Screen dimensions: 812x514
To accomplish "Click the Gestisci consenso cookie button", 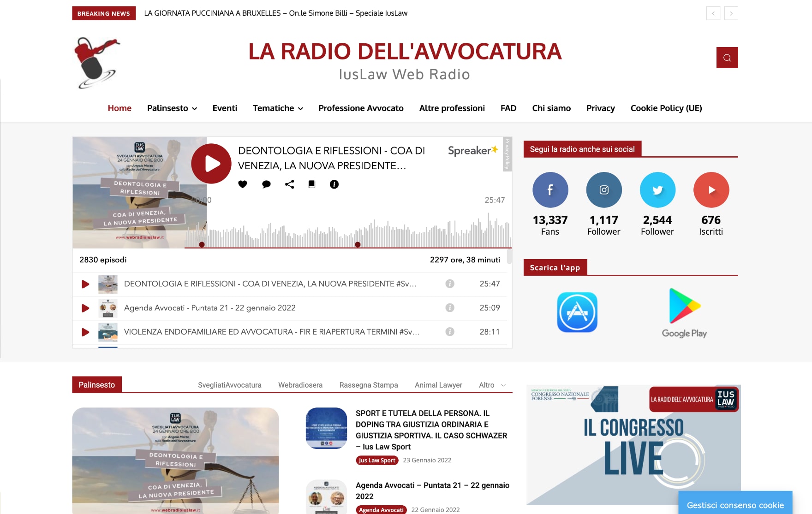I will tap(735, 503).
